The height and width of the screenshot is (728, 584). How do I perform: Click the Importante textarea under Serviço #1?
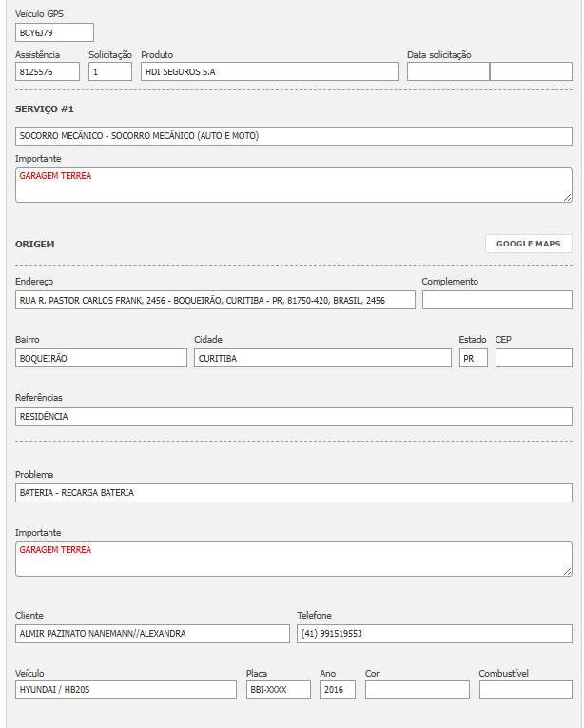coord(294,186)
